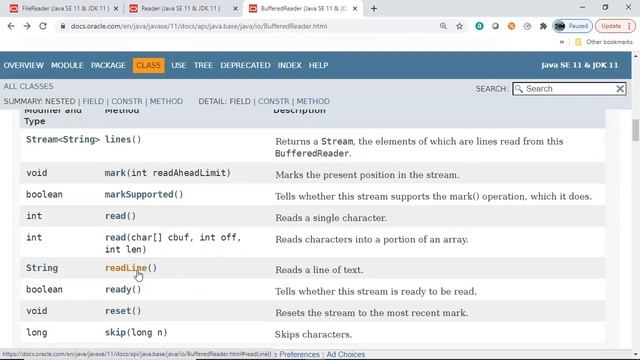
Task: Bookmark this page with the star icon
Action: tap(459, 26)
